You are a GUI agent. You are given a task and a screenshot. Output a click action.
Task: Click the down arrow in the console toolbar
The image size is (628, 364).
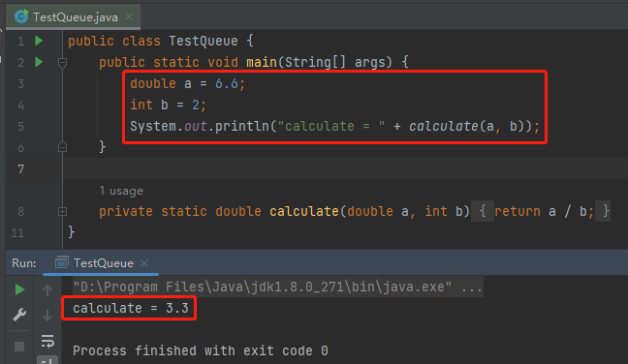pyautogui.click(x=47, y=316)
